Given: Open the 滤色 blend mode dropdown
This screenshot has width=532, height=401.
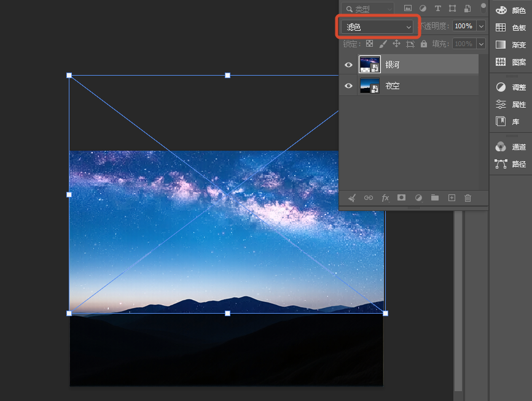Looking at the screenshot, I should pos(378,27).
